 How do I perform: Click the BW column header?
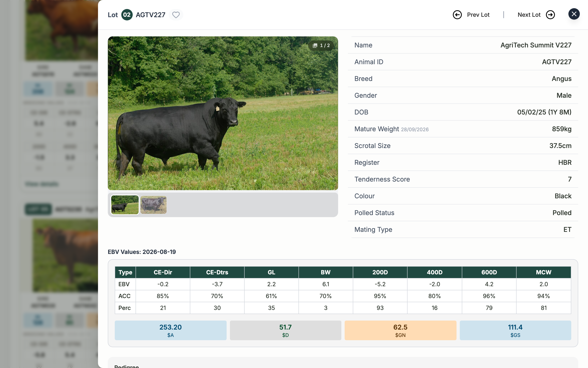pyautogui.click(x=326, y=272)
